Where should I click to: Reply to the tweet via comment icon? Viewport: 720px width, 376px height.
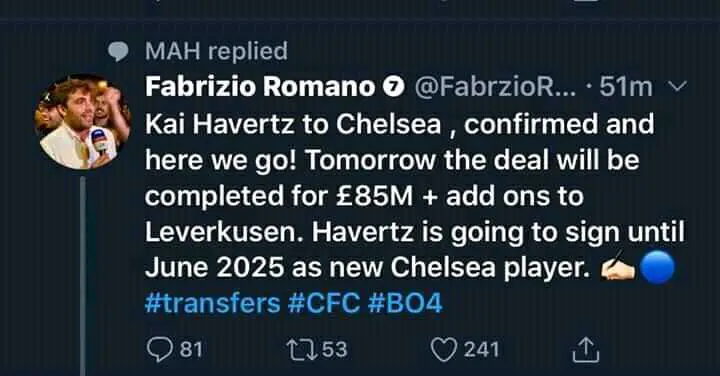161,349
